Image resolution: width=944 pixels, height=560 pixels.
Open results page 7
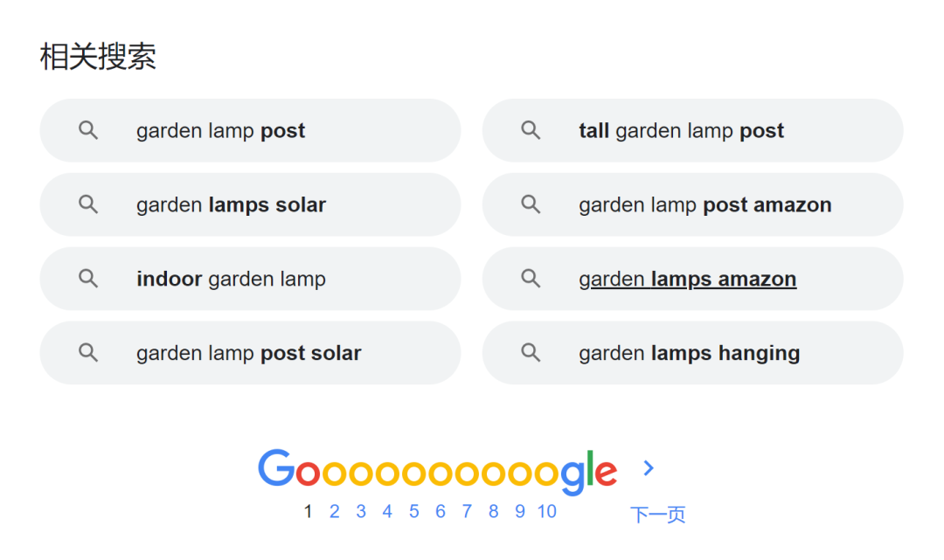467,512
